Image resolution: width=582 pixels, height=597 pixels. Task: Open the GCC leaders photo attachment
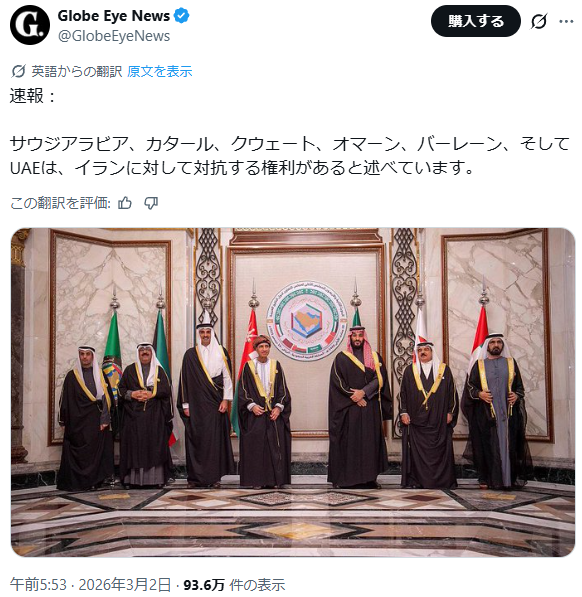click(293, 392)
